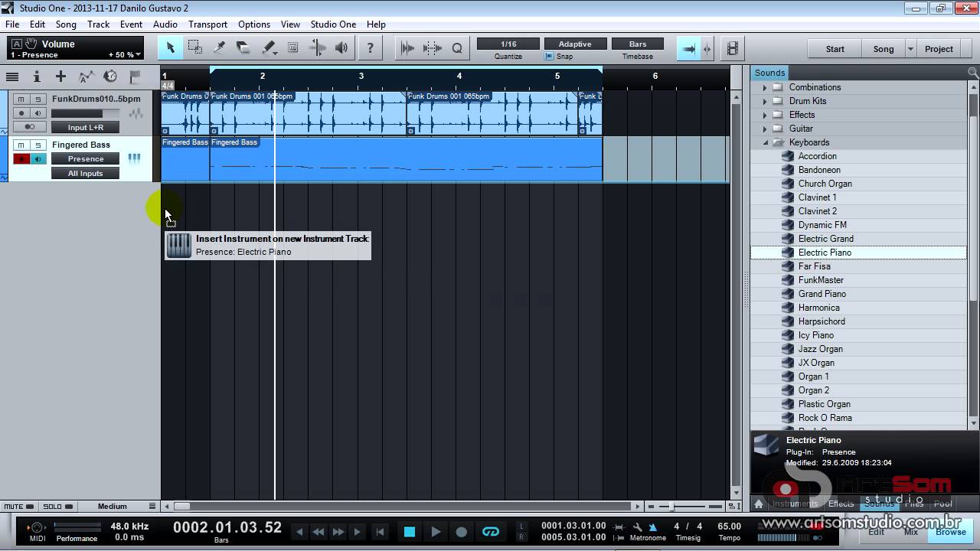
Task: Solo the FunkDrums track
Action: point(38,99)
